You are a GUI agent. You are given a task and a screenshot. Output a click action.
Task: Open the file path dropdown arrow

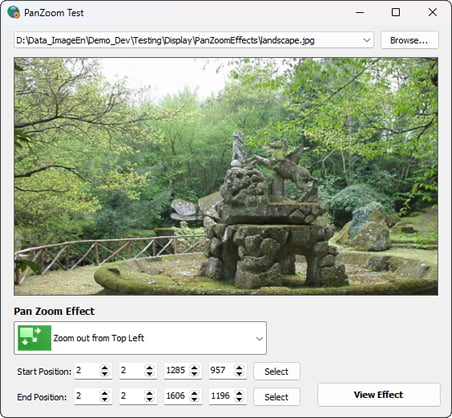tap(367, 40)
